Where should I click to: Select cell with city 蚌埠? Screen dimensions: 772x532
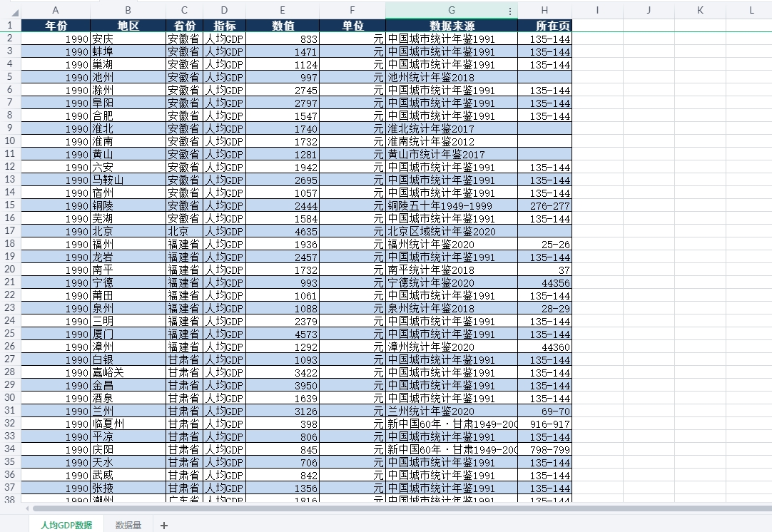128,51
